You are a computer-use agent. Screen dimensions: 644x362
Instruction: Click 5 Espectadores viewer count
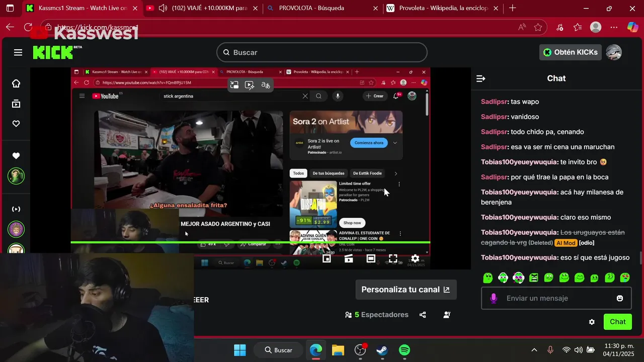377,315
